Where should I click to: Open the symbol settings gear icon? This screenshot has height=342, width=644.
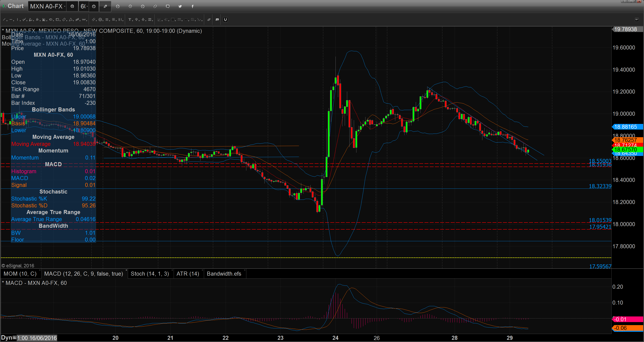72,6
